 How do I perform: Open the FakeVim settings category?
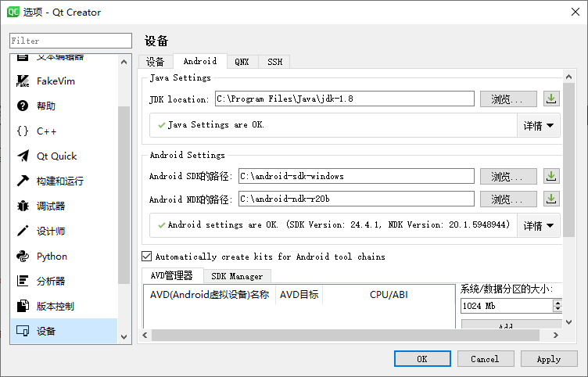point(64,81)
